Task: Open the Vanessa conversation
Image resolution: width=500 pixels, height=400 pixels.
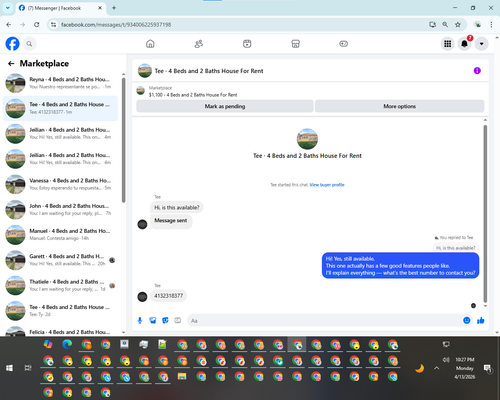Action: pyautogui.click(x=60, y=184)
